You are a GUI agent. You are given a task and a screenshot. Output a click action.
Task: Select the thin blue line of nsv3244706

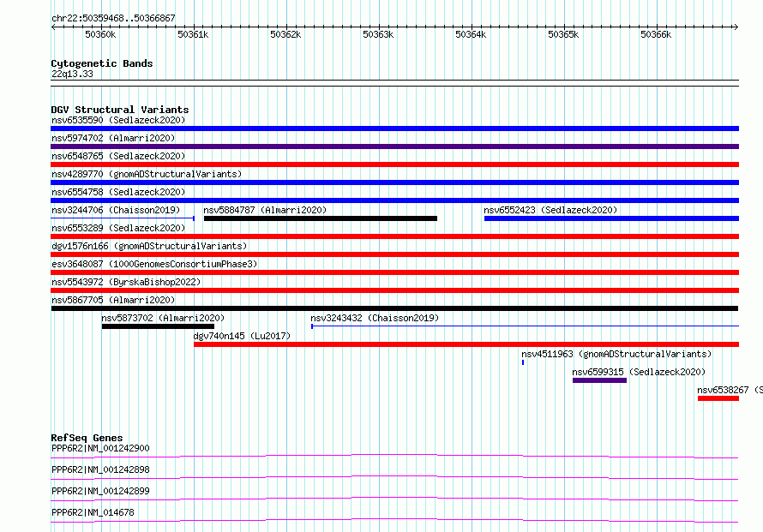pyautogui.click(x=123, y=218)
